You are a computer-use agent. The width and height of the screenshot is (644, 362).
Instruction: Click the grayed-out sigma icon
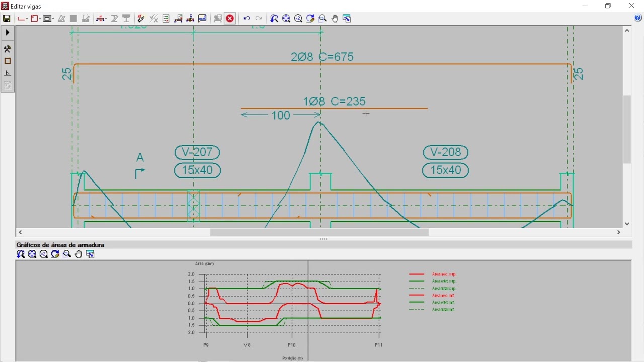[x=115, y=19]
